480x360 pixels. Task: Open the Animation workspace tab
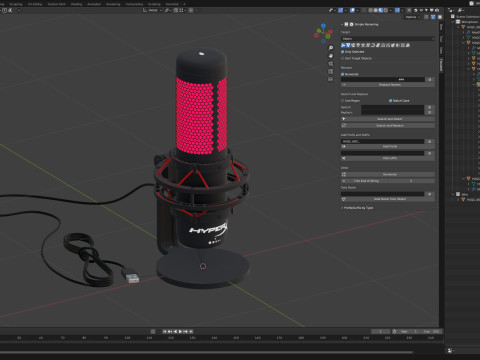[x=94, y=4]
